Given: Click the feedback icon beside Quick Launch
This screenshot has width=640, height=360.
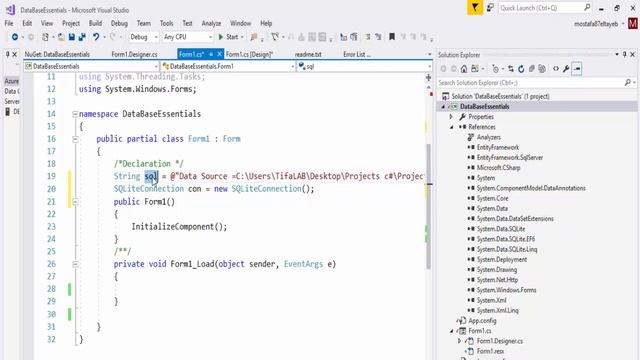Looking at the screenshot, I should [x=490, y=8].
